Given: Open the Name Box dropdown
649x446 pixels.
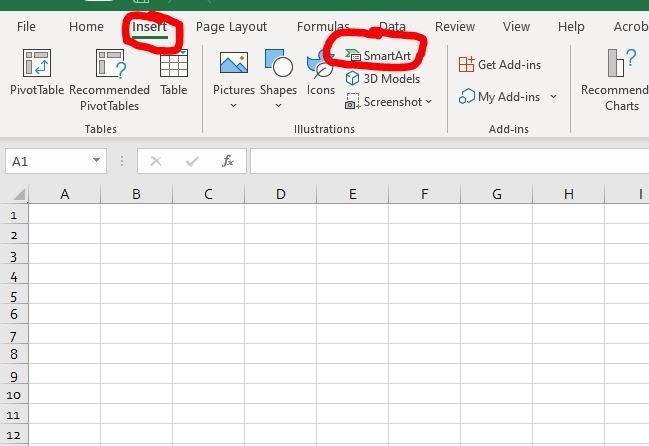Looking at the screenshot, I should click(x=97, y=161).
